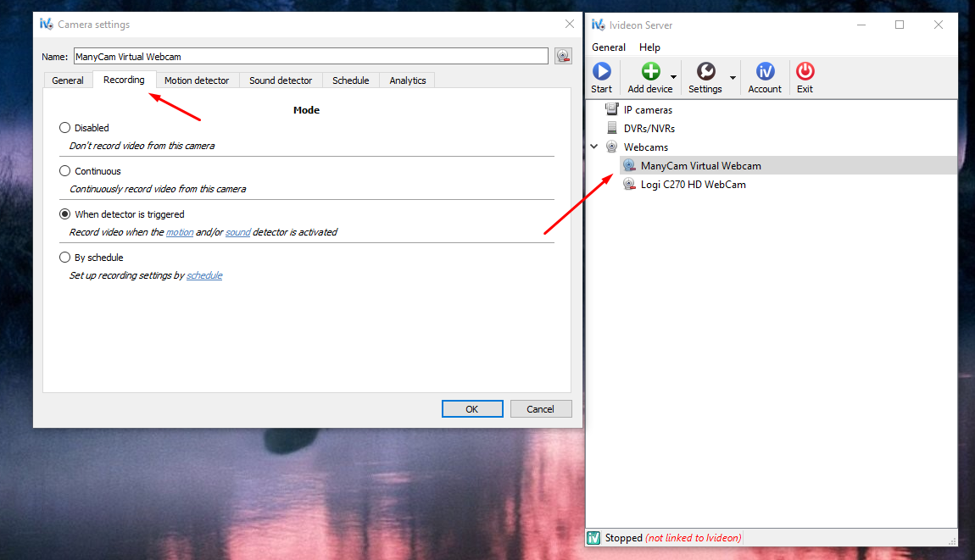The height and width of the screenshot is (560, 975).
Task: Minimize the Ivideon Server window
Action: click(861, 25)
